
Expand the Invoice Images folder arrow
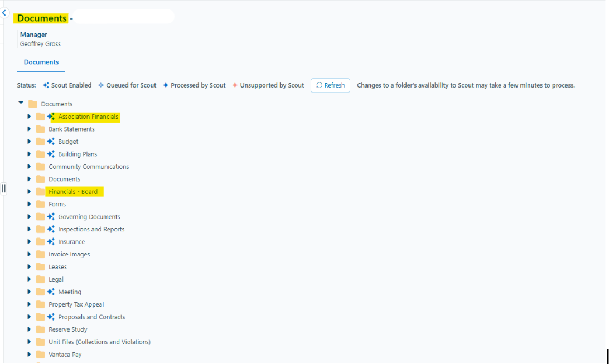click(x=29, y=254)
